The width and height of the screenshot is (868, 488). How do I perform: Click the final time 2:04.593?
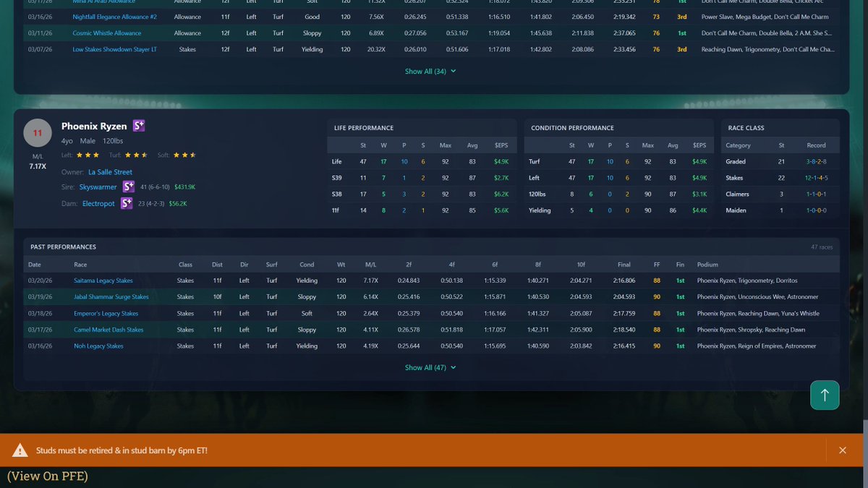pos(624,297)
